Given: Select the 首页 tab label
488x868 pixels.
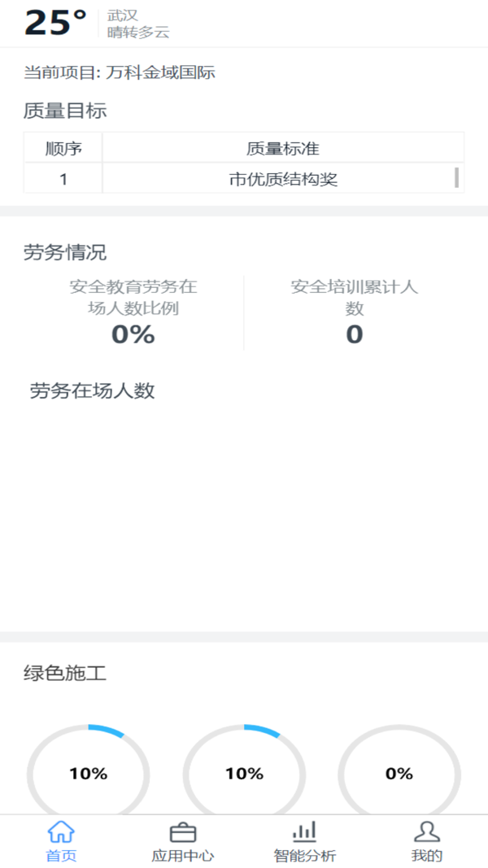Looking at the screenshot, I should tap(61, 856).
